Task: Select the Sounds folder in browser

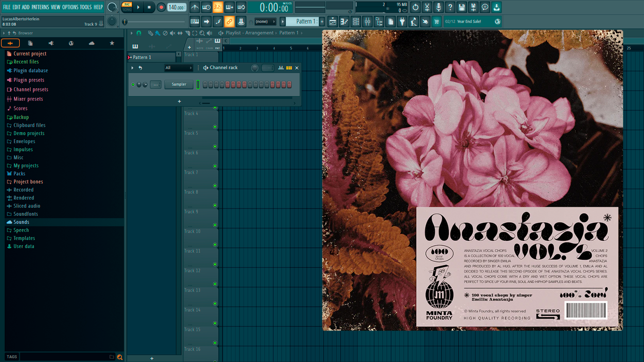Action: 21,222
